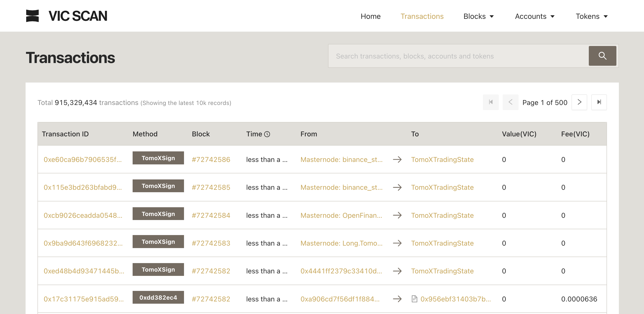This screenshot has width=644, height=314.
Task: Click the 0xdd382ec4 method badge
Action: point(158,297)
